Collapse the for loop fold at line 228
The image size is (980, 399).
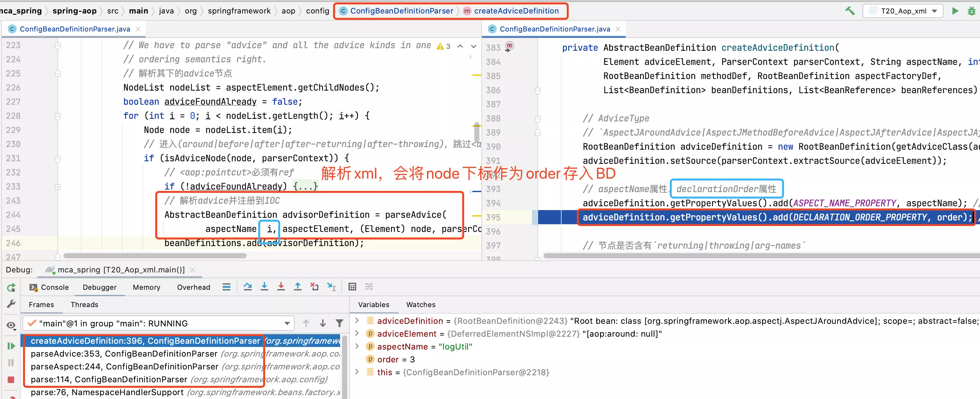coord(58,116)
